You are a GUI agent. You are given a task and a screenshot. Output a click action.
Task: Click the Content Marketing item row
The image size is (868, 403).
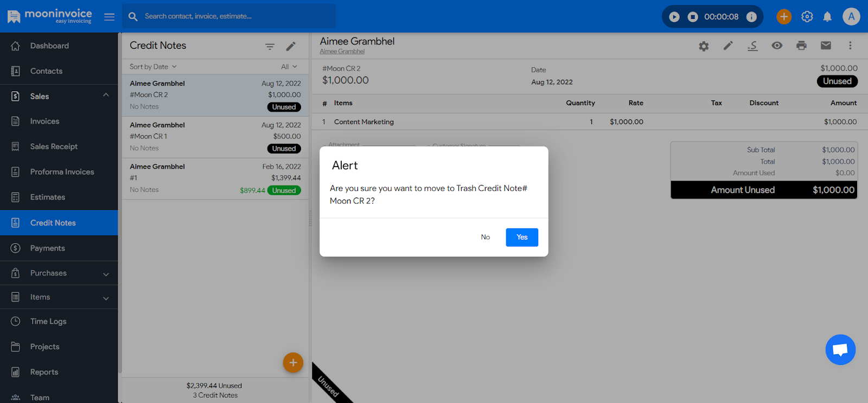point(590,122)
